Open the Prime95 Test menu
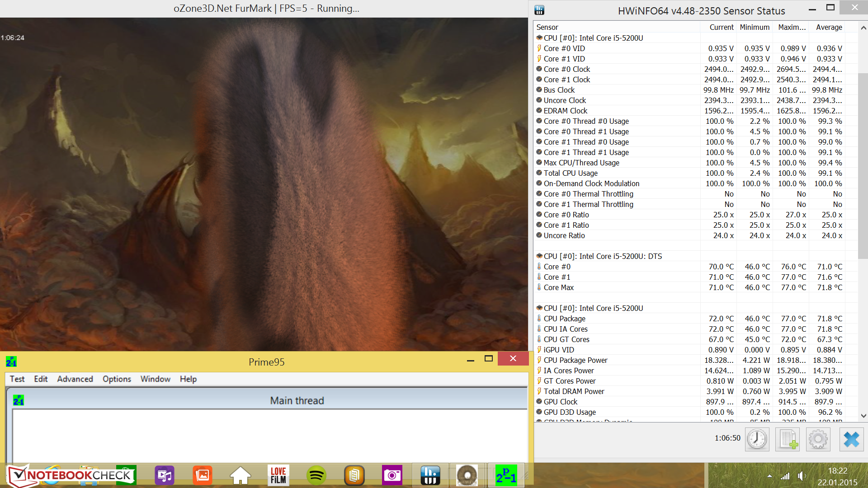 [17, 379]
